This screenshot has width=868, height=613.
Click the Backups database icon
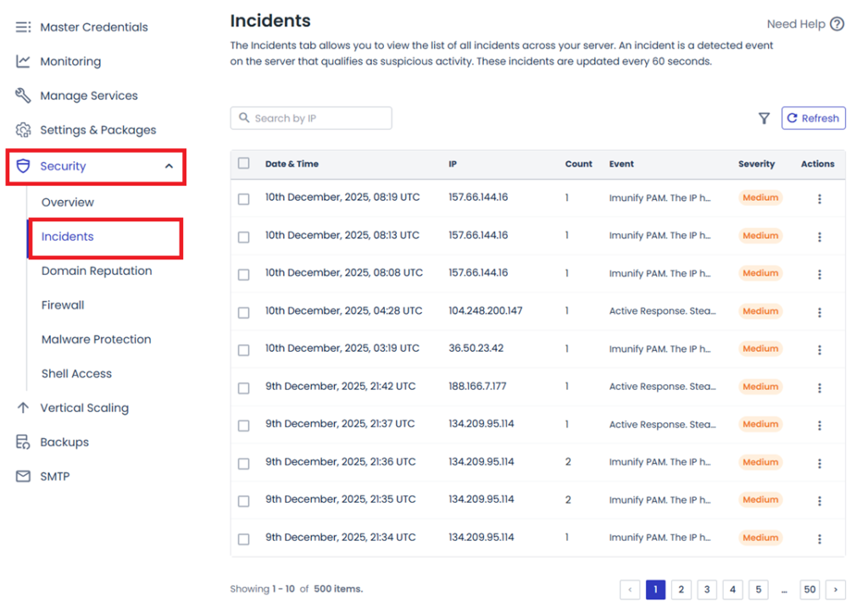[23, 442]
